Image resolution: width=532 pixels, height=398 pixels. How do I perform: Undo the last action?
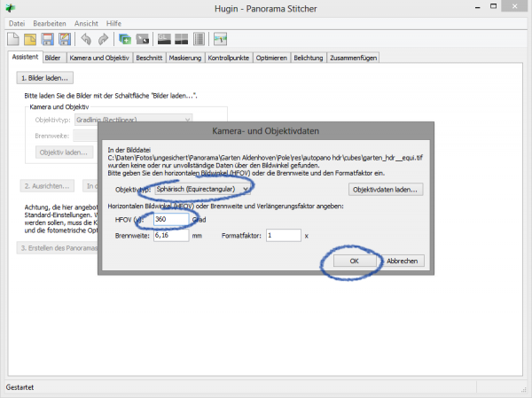pos(86,39)
